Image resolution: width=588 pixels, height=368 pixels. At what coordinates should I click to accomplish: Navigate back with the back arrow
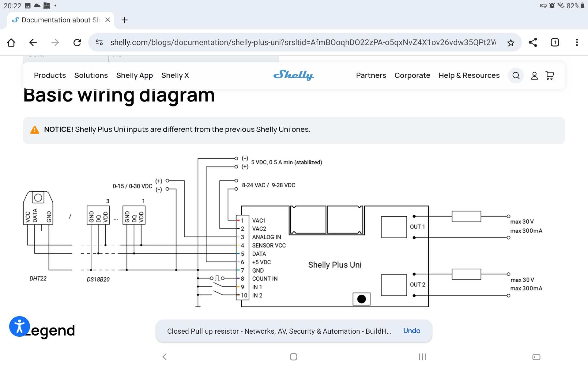33,42
